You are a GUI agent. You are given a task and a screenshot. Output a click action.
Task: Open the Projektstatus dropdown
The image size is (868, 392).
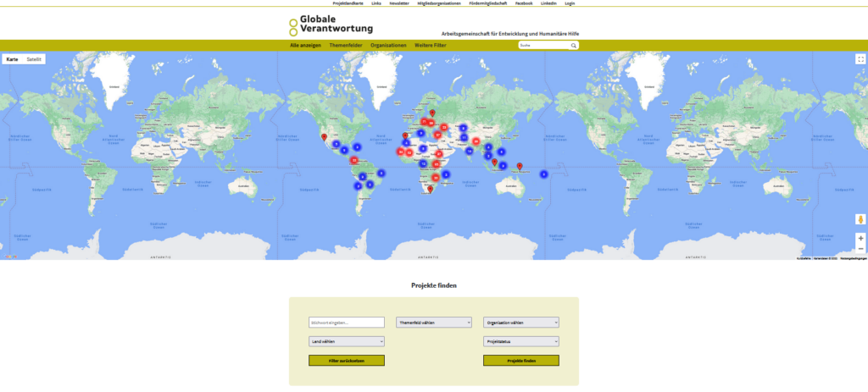pyautogui.click(x=520, y=341)
